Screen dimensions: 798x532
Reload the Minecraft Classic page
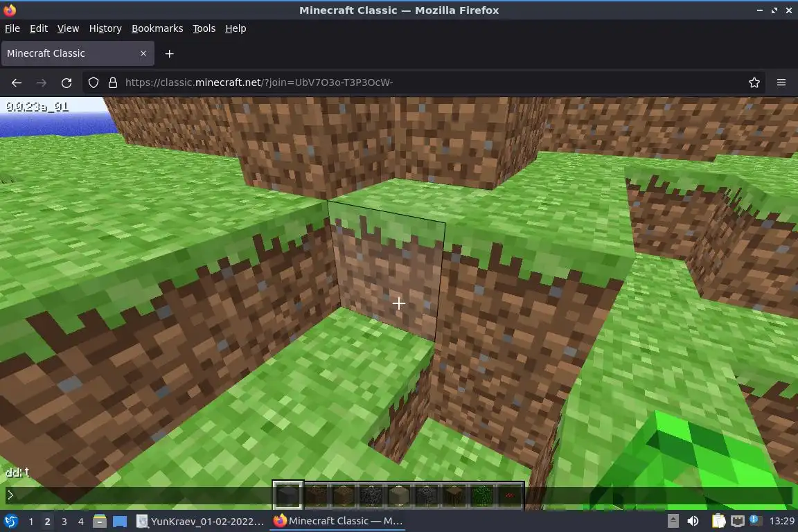tap(66, 82)
